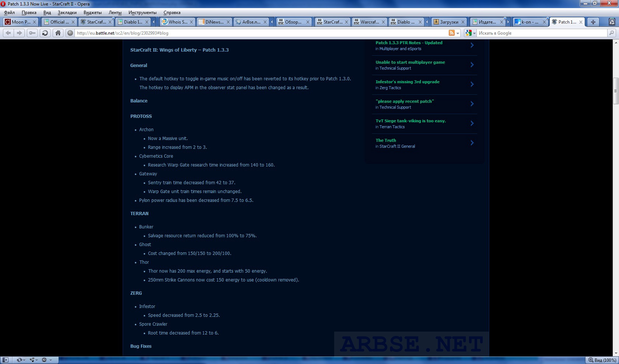Open the zoom dropdown Вид (100%)
The height and width of the screenshot is (364, 619).
pos(601,360)
